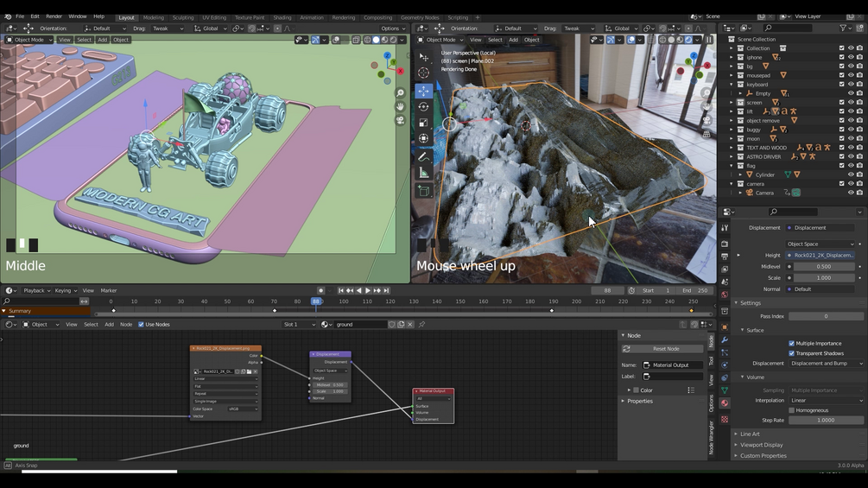
Task: Click the camera view icon in right viewport
Action: [x=707, y=120]
